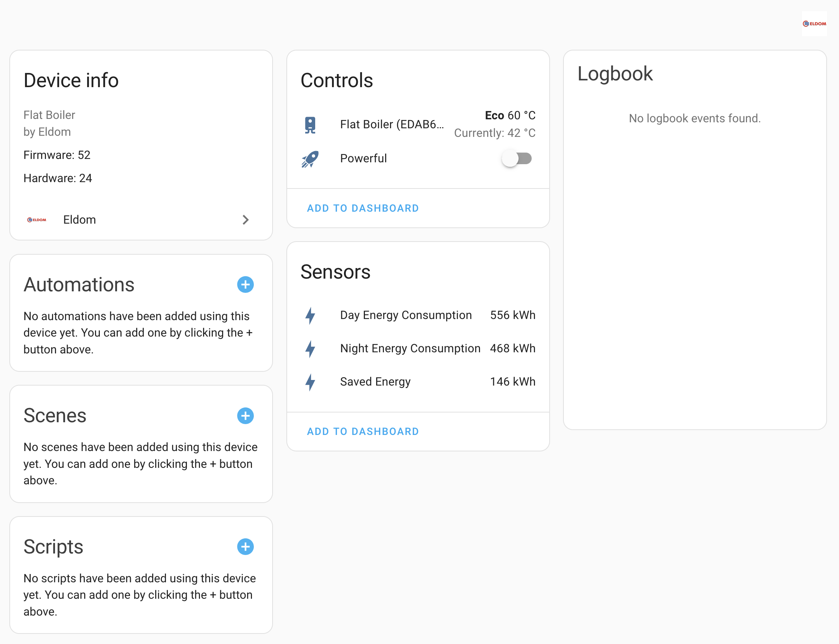Click the Flat Boiler water heater icon
Image resolution: width=839 pixels, height=644 pixels.
point(310,125)
